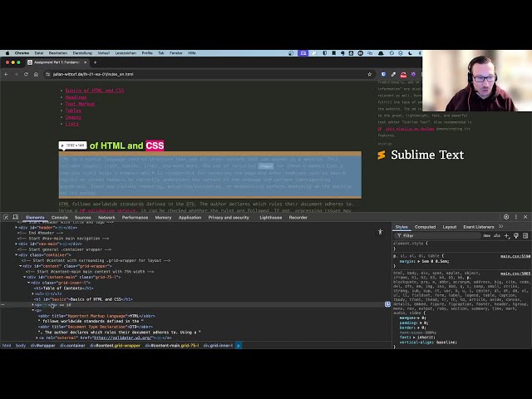The image size is (532, 399).
Task: Open the Bearbeiten menu
Action: coord(58,53)
